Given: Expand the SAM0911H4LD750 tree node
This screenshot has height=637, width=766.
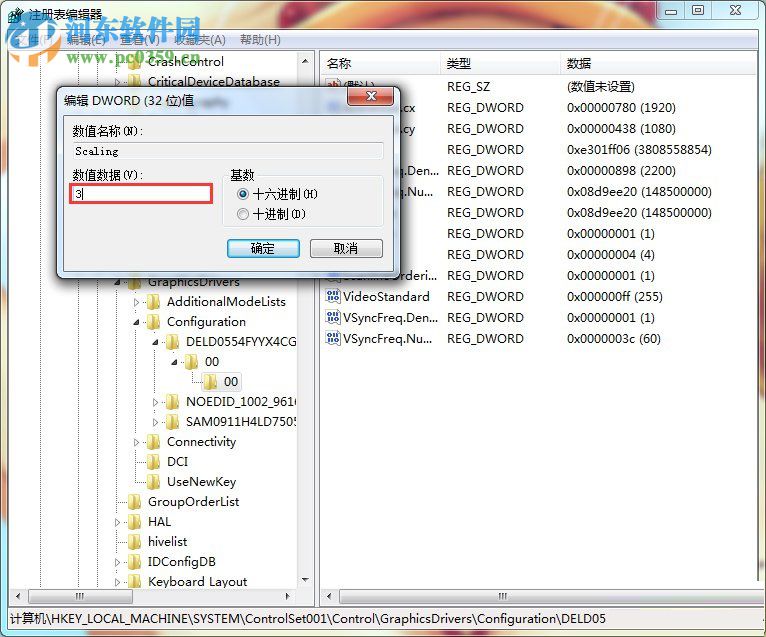Looking at the screenshot, I should tap(155, 423).
